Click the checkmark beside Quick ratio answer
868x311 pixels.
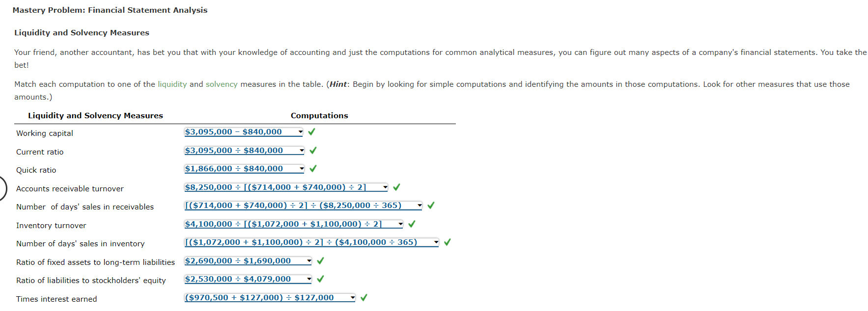click(x=312, y=168)
